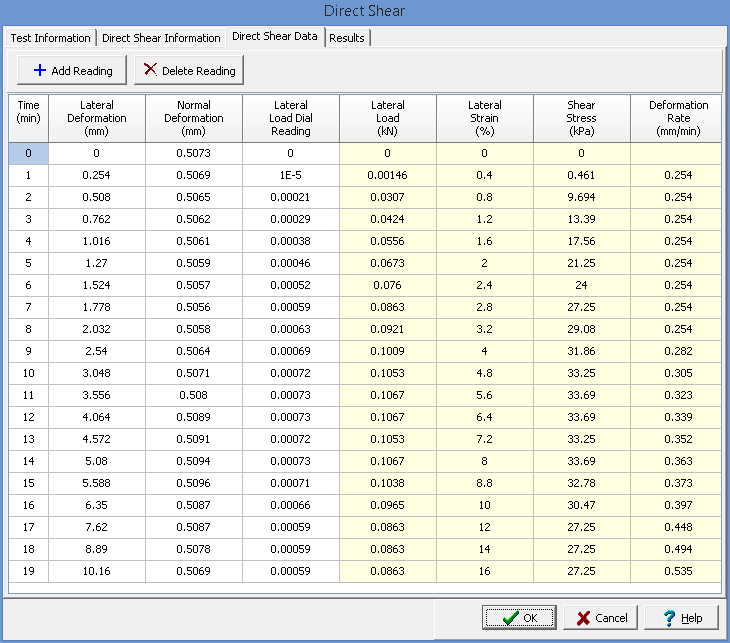Viewport: 730px width, 643px height.
Task: Click dial reading cell 0.00021
Action: tap(291, 197)
